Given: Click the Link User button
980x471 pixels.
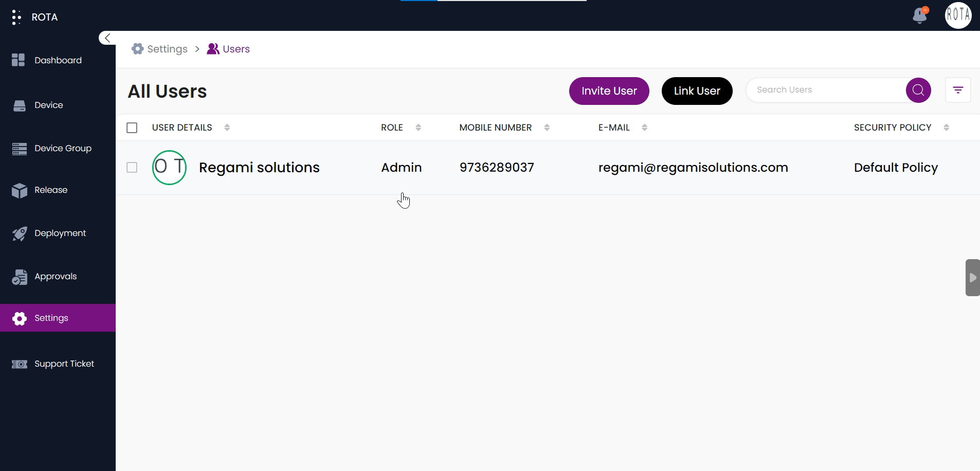Looking at the screenshot, I should 697,91.
